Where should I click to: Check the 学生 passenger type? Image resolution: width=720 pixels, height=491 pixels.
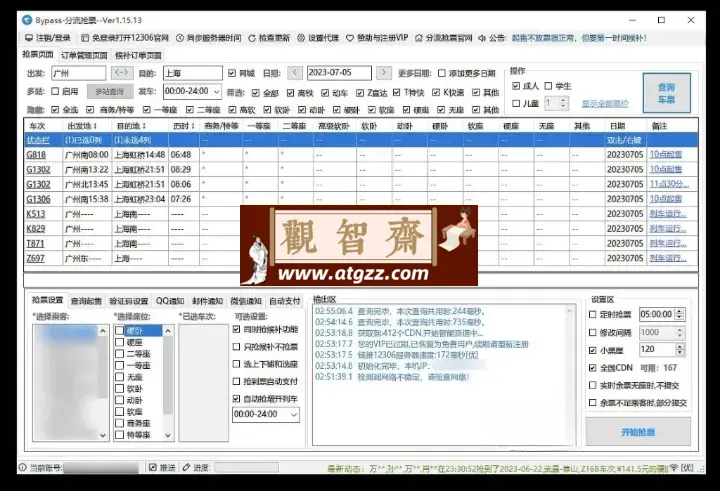[x=548, y=86]
